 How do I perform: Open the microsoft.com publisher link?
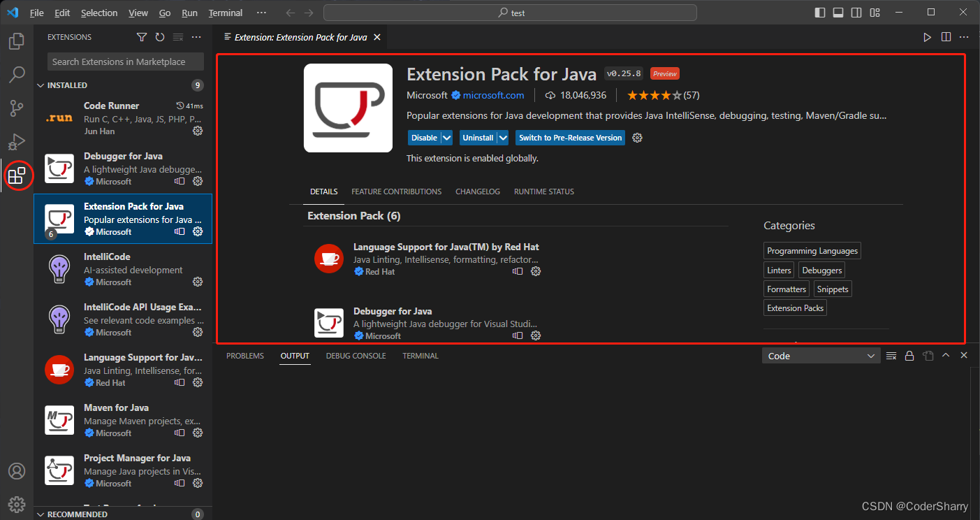point(493,95)
